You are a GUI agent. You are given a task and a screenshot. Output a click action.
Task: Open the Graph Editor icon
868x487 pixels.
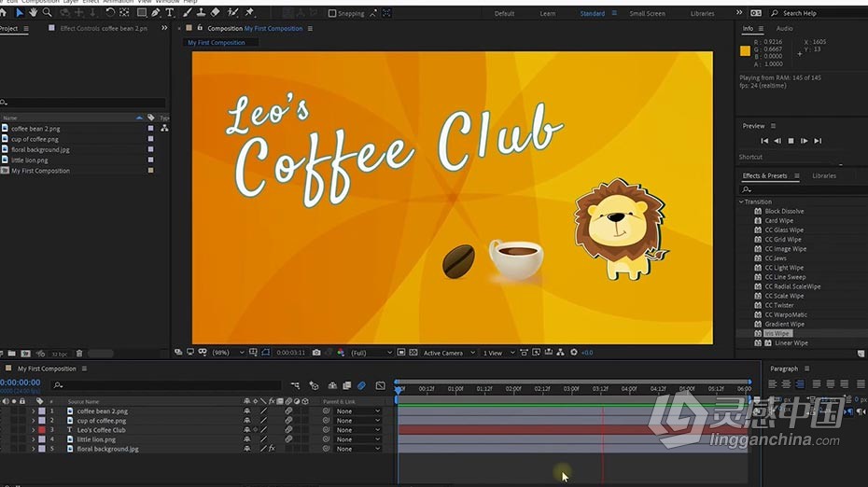coord(380,385)
